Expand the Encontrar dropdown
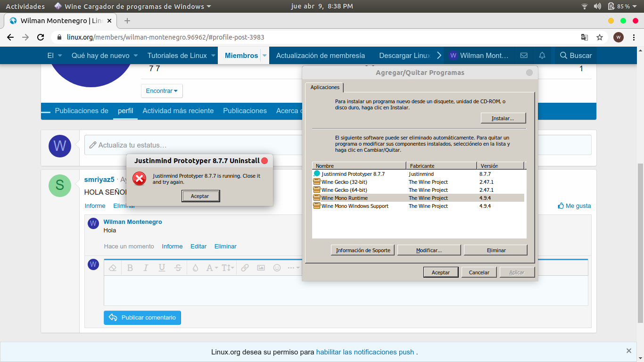The width and height of the screenshot is (644, 362). click(162, 91)
